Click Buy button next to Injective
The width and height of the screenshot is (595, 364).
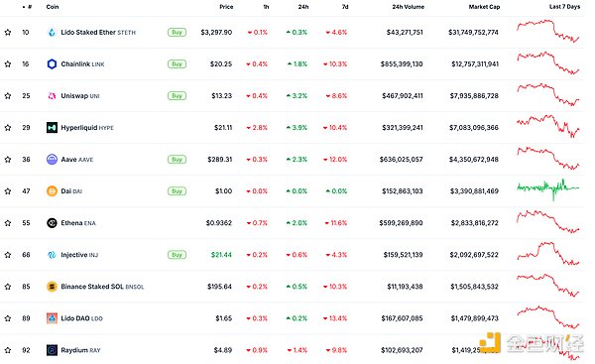coord(177,255)
